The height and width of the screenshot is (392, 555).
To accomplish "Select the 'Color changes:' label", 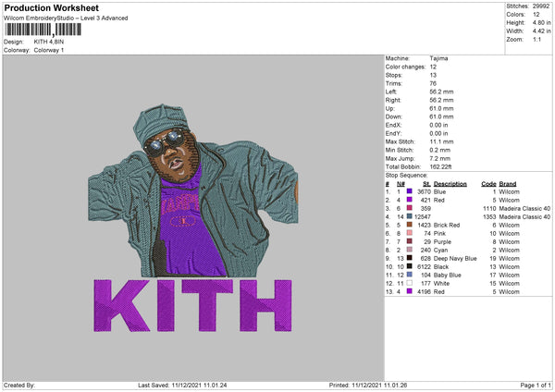I will 405,67.
